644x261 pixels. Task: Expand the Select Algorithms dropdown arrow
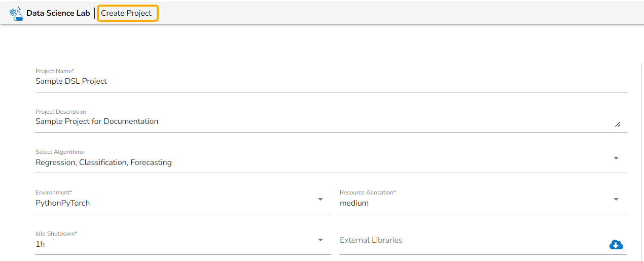pos(616,158)
